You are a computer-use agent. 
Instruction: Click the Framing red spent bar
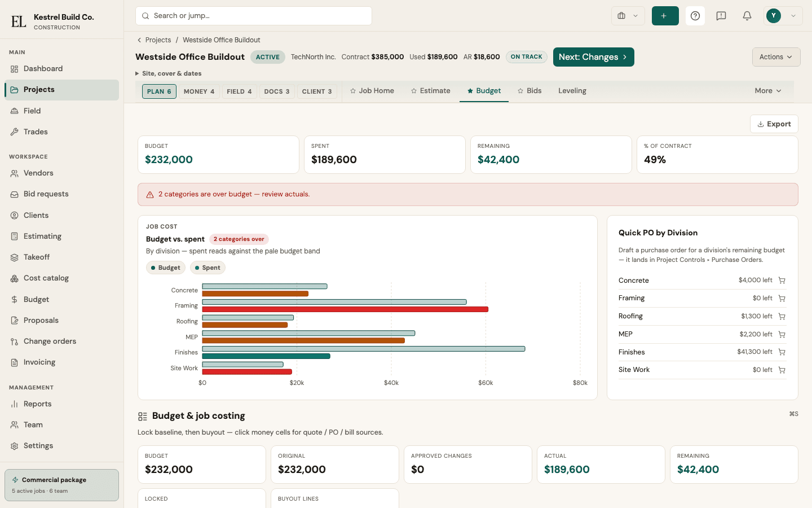[x=345, y=309]
